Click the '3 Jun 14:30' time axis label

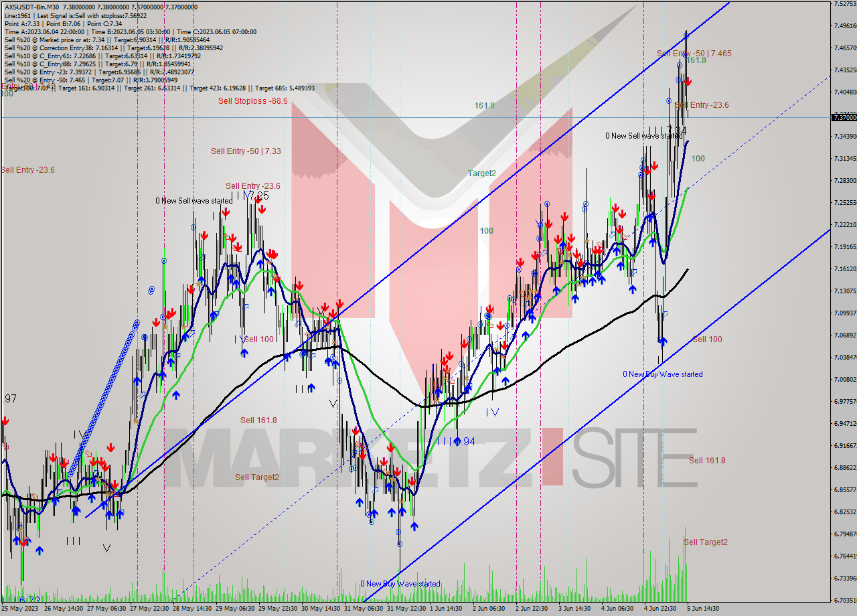click(x=574, y=609)
